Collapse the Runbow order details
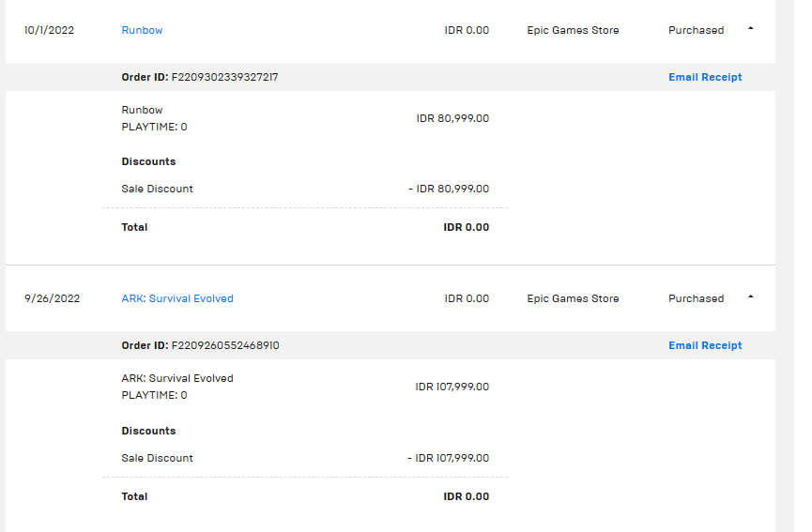 tap(750, 29)
